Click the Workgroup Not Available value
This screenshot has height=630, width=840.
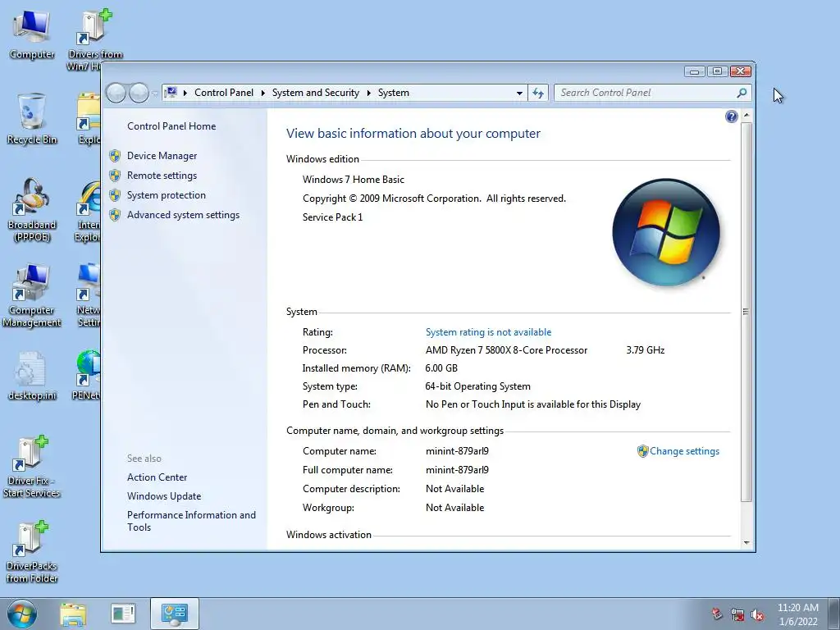click(x=454, y=507)
